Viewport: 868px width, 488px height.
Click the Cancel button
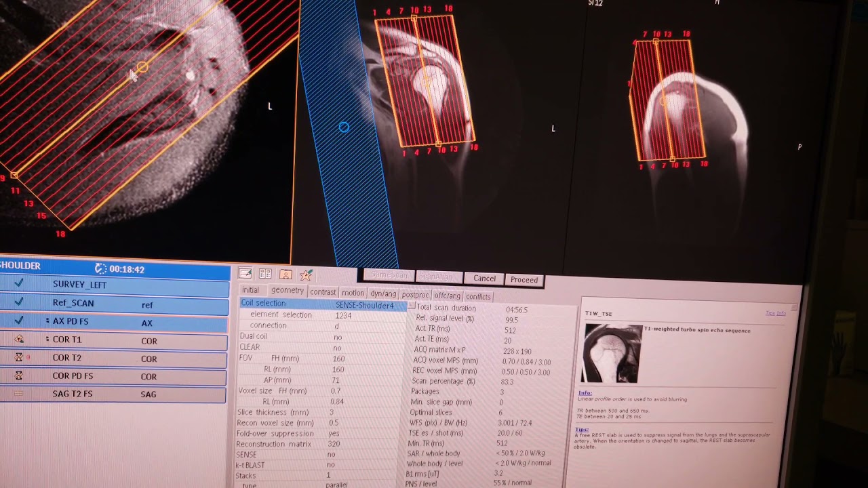484,278
